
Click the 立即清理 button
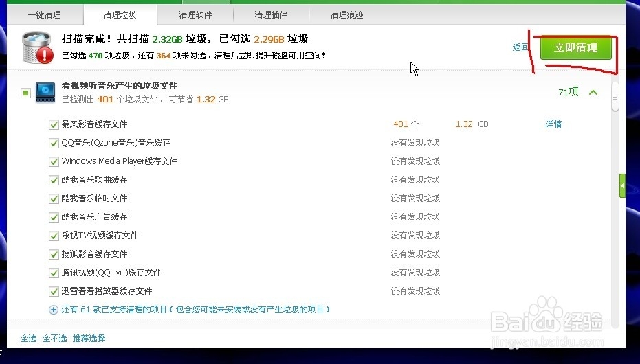point(576,47)
